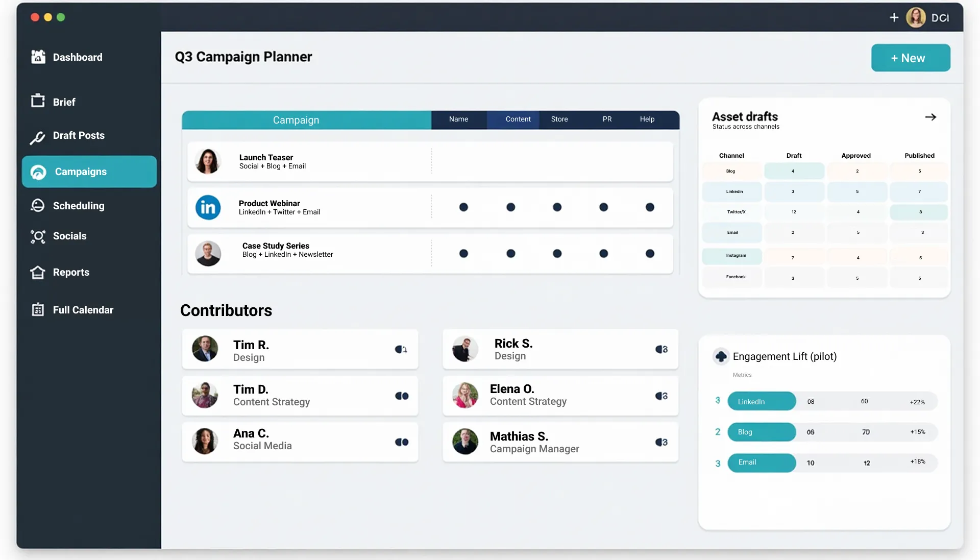Open the Brief section icon

point(38,101)
